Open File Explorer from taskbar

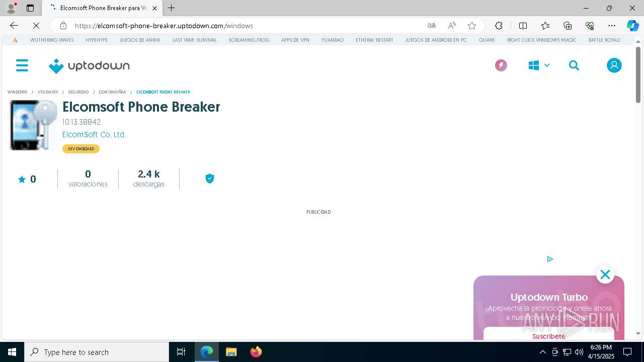tap(231, 352)
